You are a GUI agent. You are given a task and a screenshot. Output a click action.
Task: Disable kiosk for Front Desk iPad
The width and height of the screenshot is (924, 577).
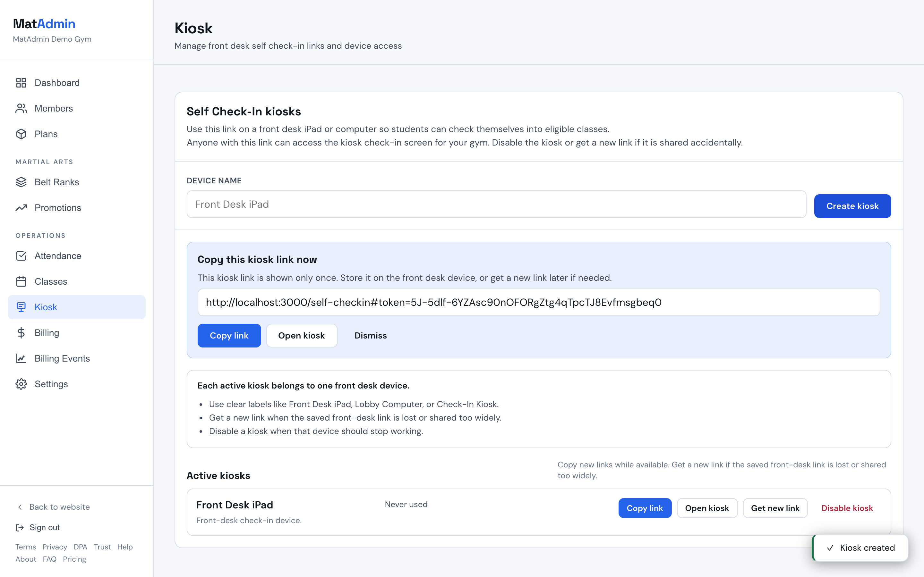(847, 508)
